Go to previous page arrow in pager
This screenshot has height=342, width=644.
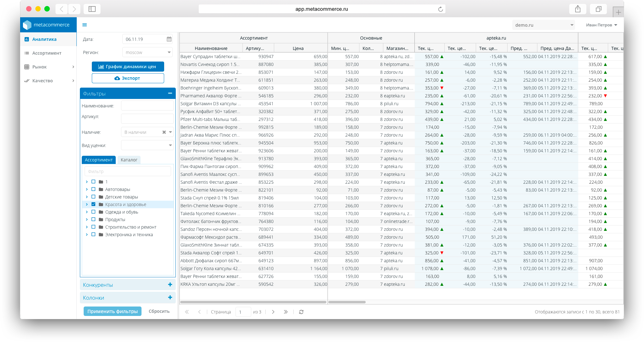[199, 312]
